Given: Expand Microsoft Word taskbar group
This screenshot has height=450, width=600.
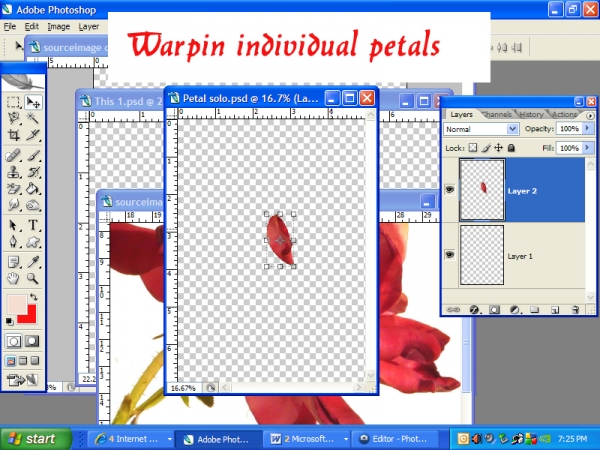Looking at the screenshot, I should pyautogui.click(x=346, y=439).
